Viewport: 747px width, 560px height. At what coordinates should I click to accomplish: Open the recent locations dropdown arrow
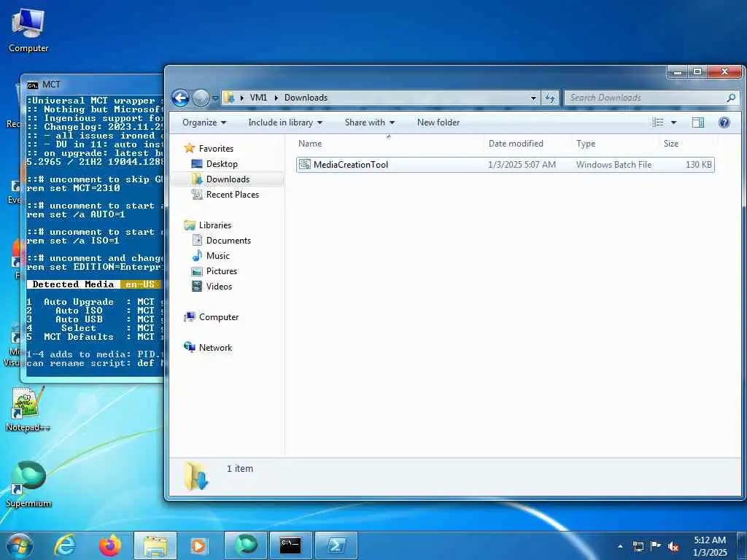tap(215, 98)
